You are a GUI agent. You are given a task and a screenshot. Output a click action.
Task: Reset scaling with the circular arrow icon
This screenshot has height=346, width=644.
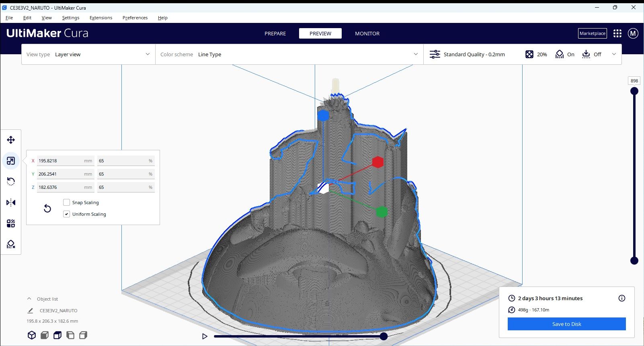click(47, 208)
